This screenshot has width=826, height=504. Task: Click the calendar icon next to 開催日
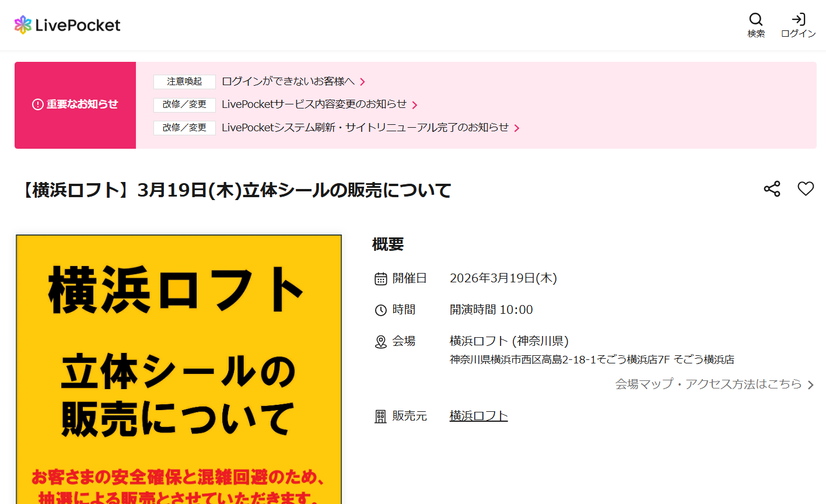(x=380, y=278)
